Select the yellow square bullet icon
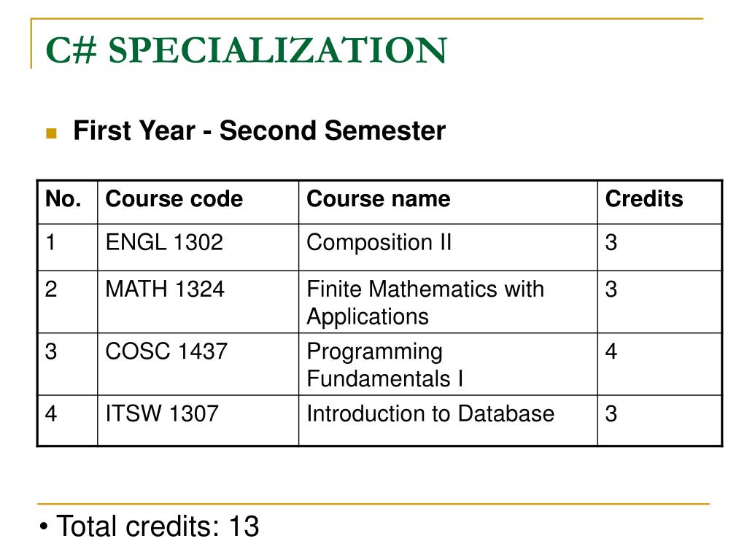The height and width of the screenshot is (560, 747). click(x=52, y=133)
